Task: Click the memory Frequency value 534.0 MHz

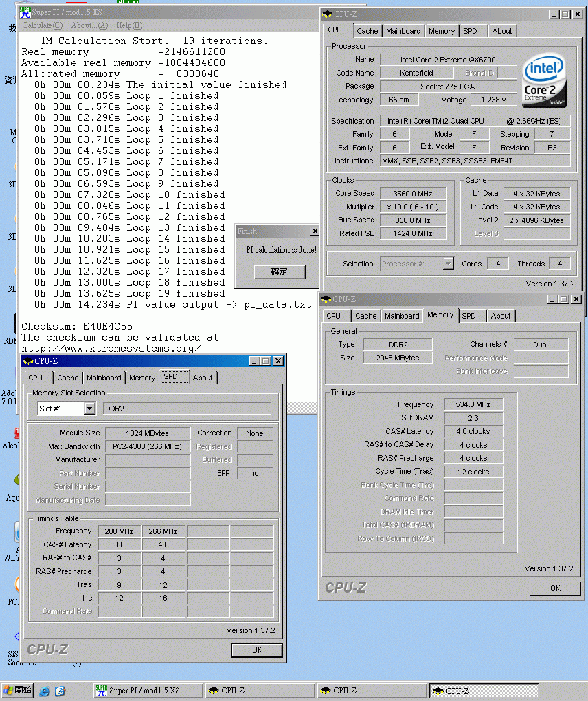Action: [x=473, y=404]
